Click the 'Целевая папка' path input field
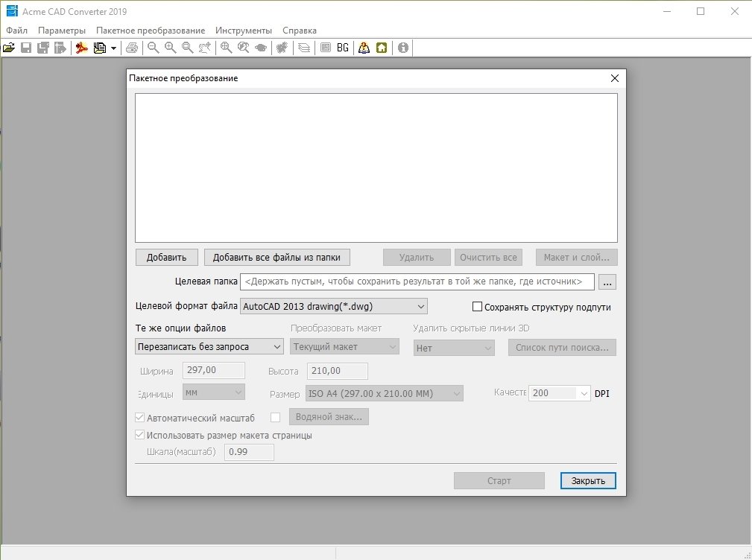Image resolution: width=752 pixels, height=560 pixels. click(417, 281)
